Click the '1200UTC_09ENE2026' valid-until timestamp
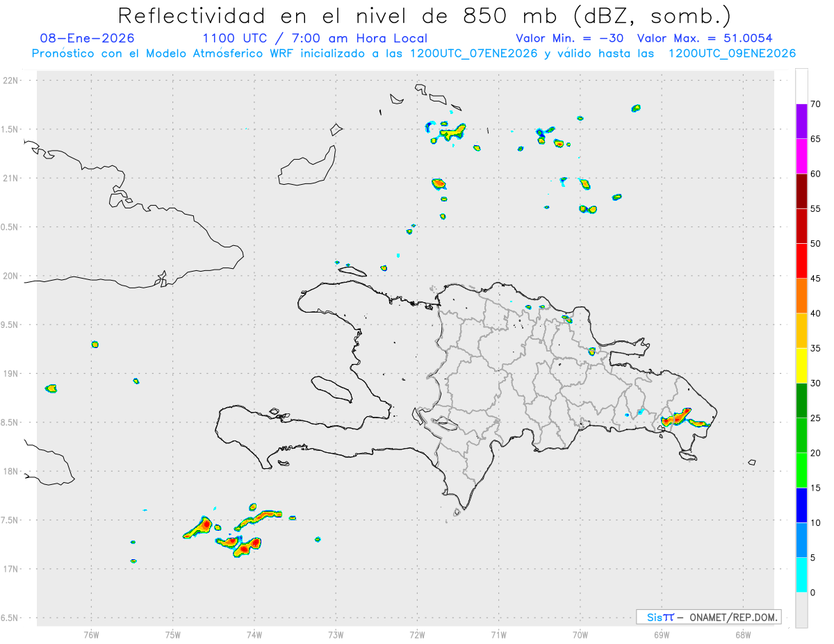834x644 pixels. click(x=732, y=53)
